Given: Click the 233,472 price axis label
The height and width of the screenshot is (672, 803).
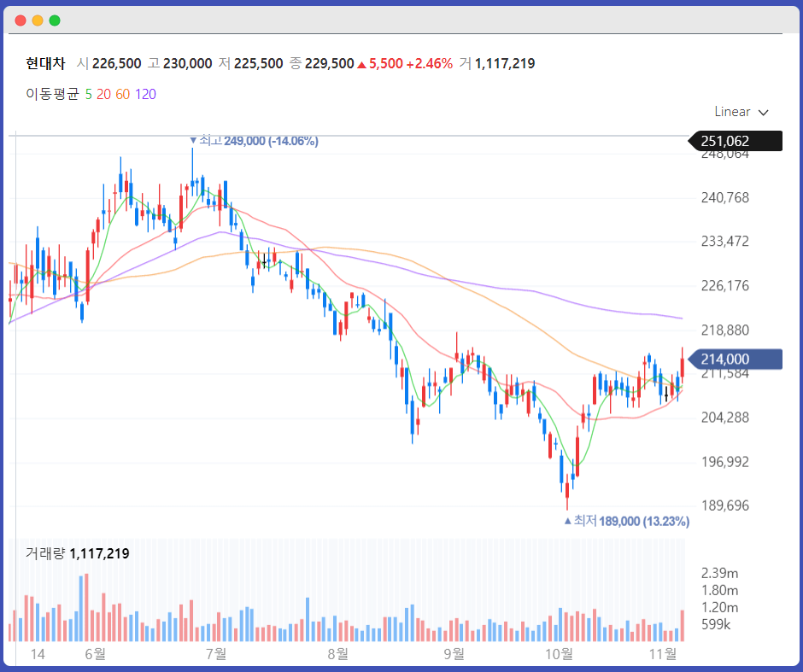Looking at the screenshot, I should click(x=724, y=241).
